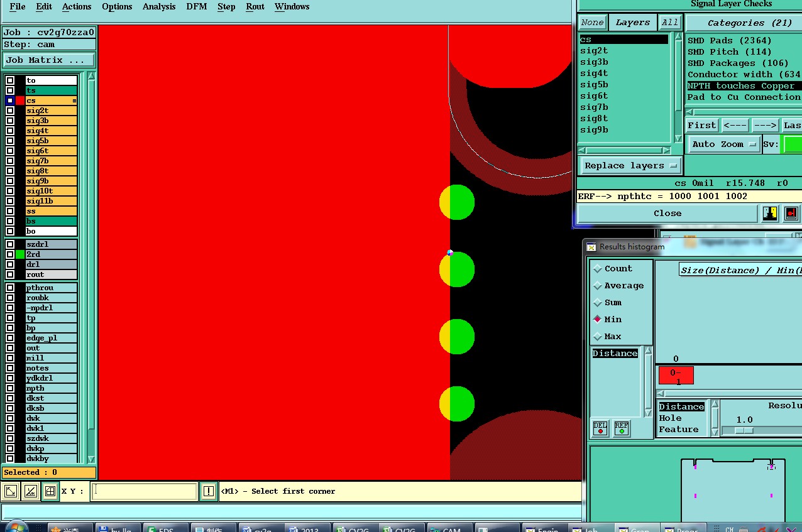
Task: Toggle the checkbox for layer cs
Action: coord(10,100)
